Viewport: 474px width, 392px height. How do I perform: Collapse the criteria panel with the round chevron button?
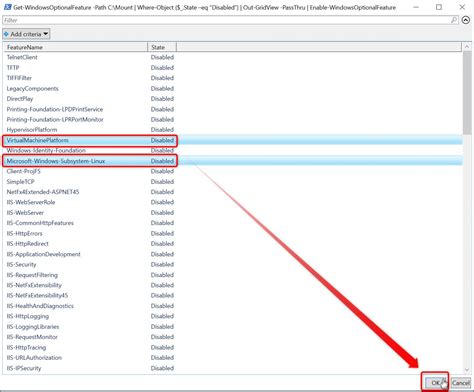point(466,20)
